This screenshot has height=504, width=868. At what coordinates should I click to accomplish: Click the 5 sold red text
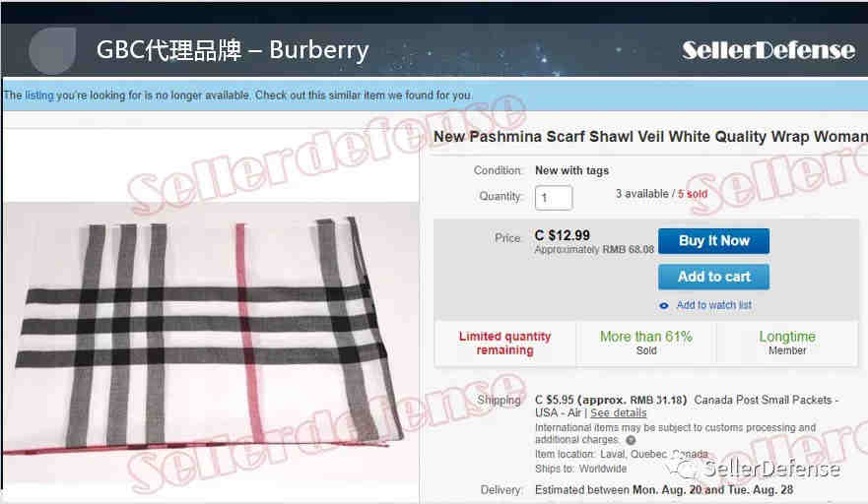(693, 194)
